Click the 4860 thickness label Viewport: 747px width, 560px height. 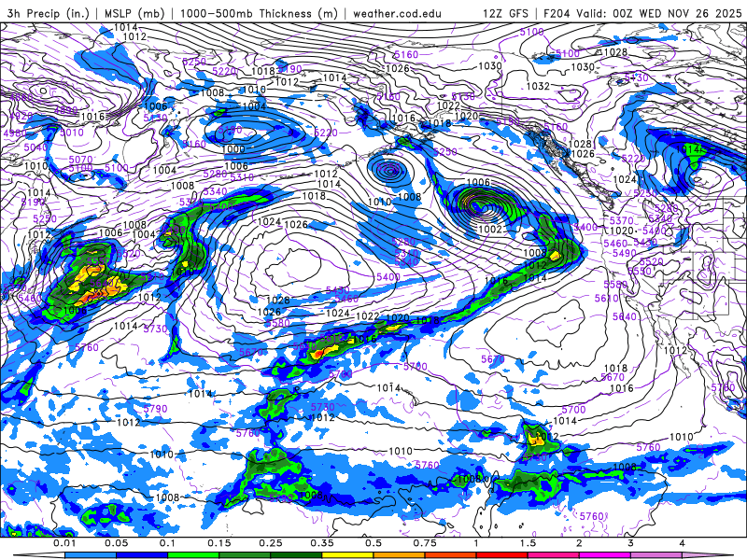pyautogui.click(x=21, y=98)
